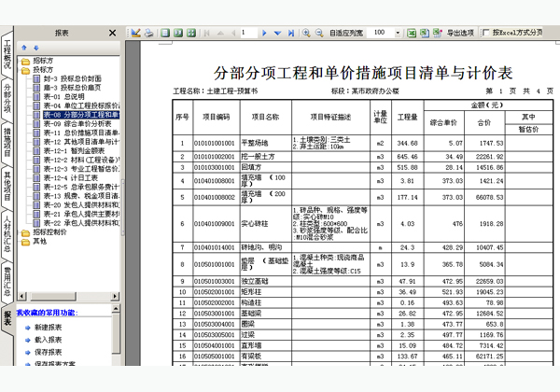Select report 表-22 承包人提供材料
560x392 pixels.
tap(77, 223)
